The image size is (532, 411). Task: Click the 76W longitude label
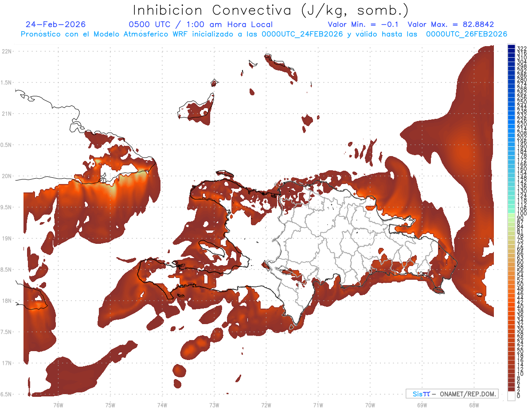(58, 405)
